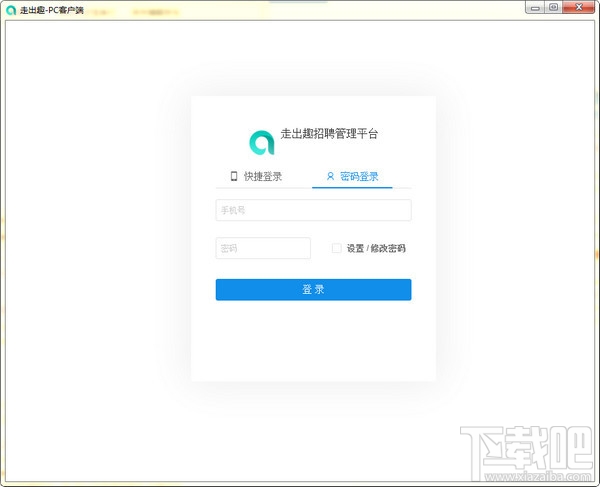Click the 走出趣-PC客户端 title bar text

52,10
